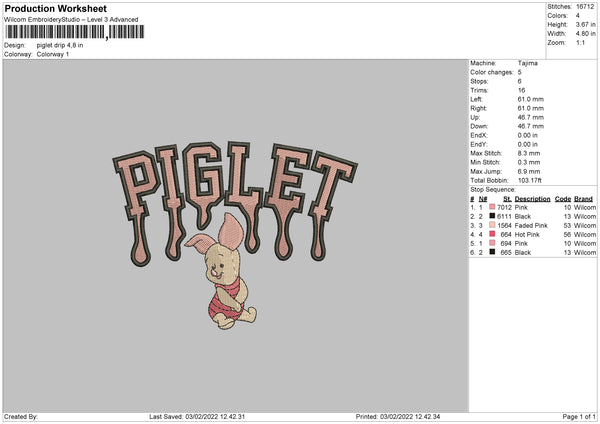Click the 'Created By:' footer label
The height and width of the screenshot is (424, 600).
21,416
